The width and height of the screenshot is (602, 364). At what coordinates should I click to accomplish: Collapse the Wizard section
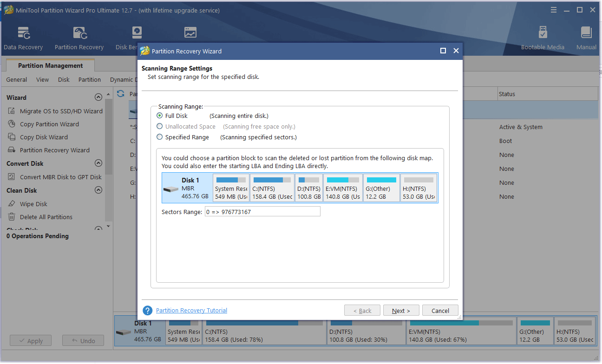[98, 97]
